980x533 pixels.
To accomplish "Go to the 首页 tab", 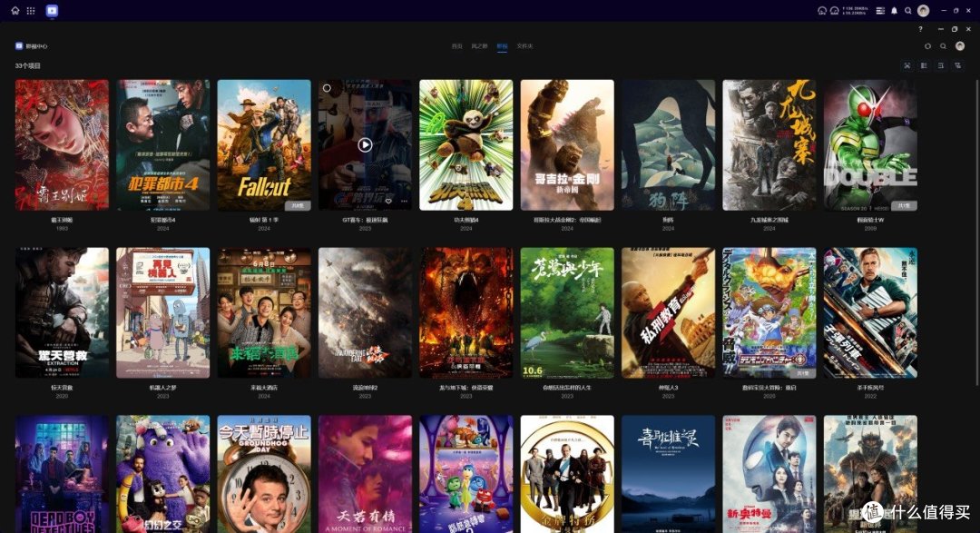I will pyautogui.click(x=456, y=46).
